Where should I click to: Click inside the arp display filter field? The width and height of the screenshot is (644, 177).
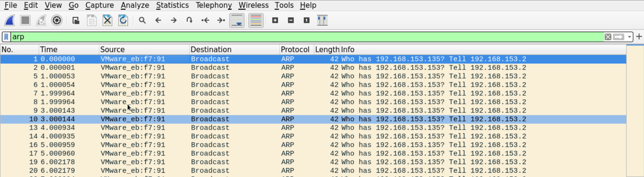[x=274, y=37]
